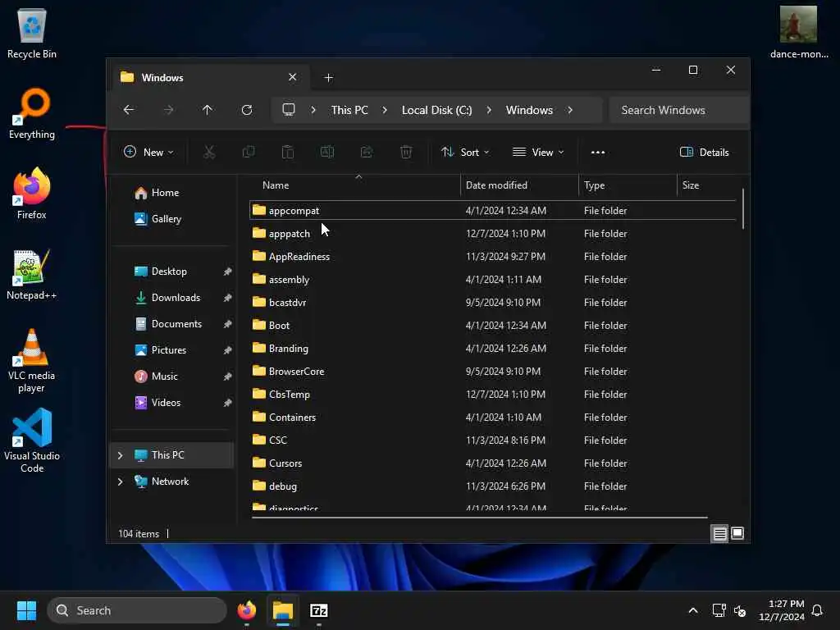Click the taskbar Search box
The image size is (840, 630).
coord(137,610)
